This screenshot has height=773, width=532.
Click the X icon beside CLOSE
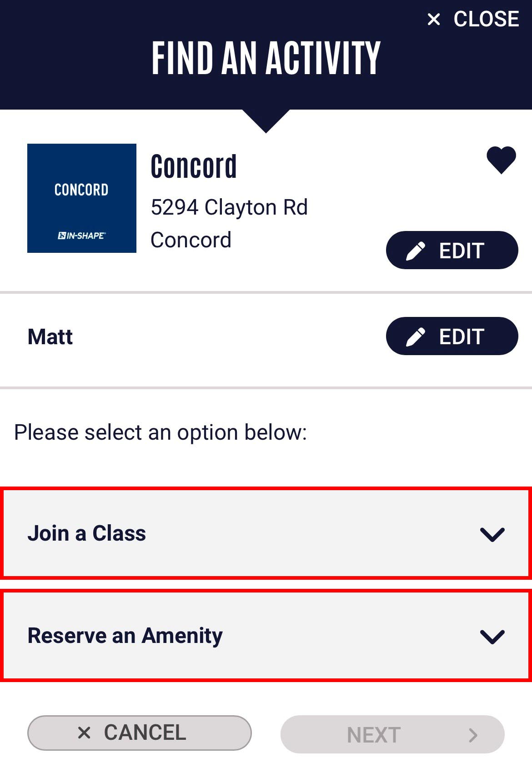coord(434,20)
